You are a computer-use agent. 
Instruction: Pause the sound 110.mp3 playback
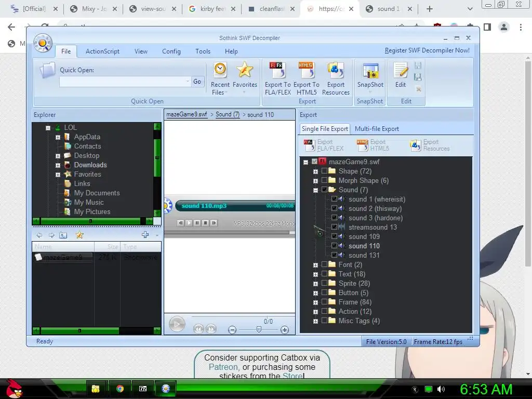point(197,223)
